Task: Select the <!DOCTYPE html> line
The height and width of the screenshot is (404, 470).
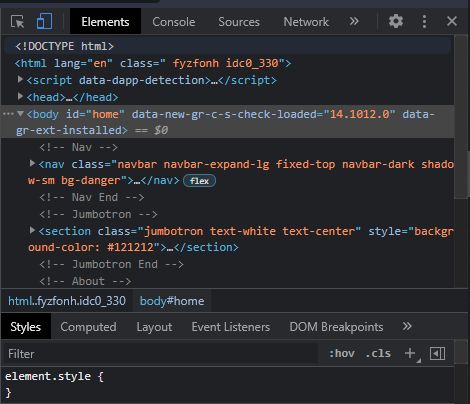Action: 64,46
